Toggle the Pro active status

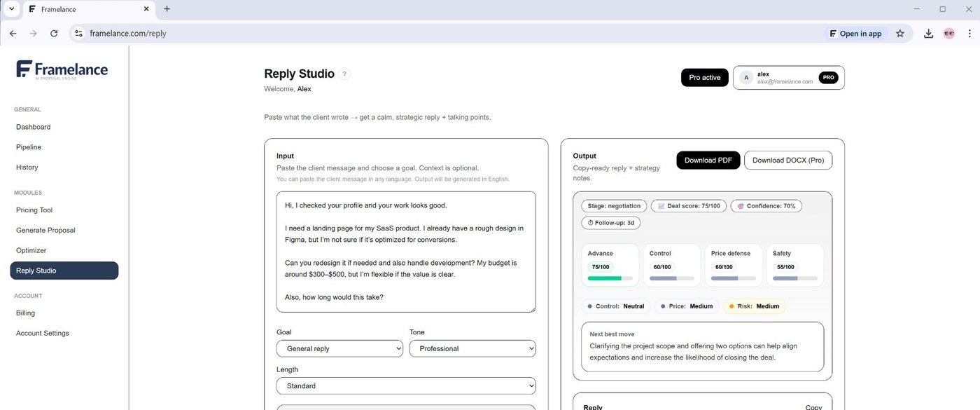point(704,77)
